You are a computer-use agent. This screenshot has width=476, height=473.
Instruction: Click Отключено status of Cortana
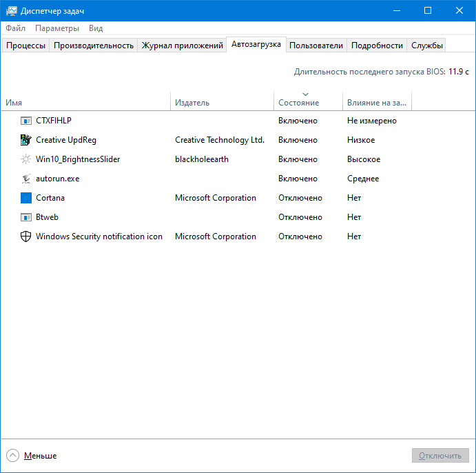(300, 198)
